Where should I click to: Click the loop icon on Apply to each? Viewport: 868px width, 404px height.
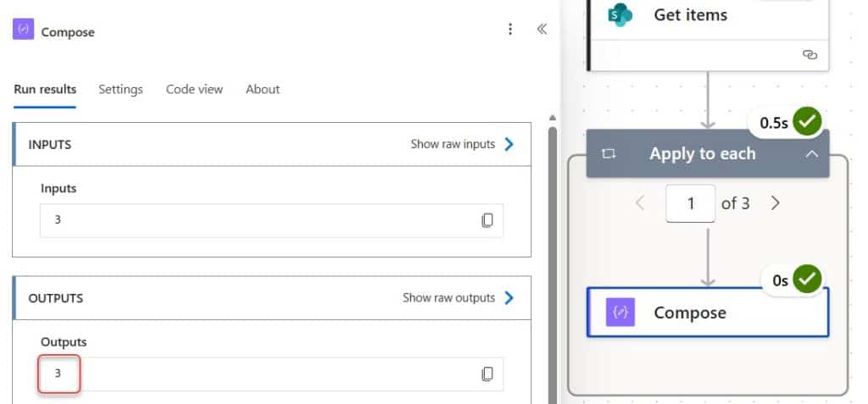coord(609,154)
